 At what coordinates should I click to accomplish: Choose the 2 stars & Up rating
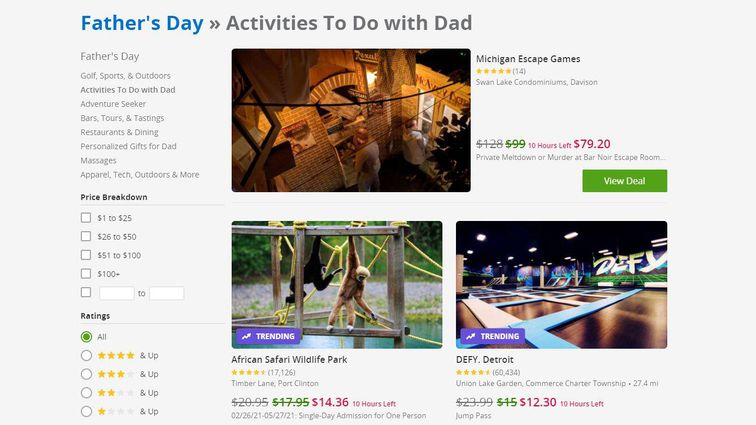click(x=87, y=393)
